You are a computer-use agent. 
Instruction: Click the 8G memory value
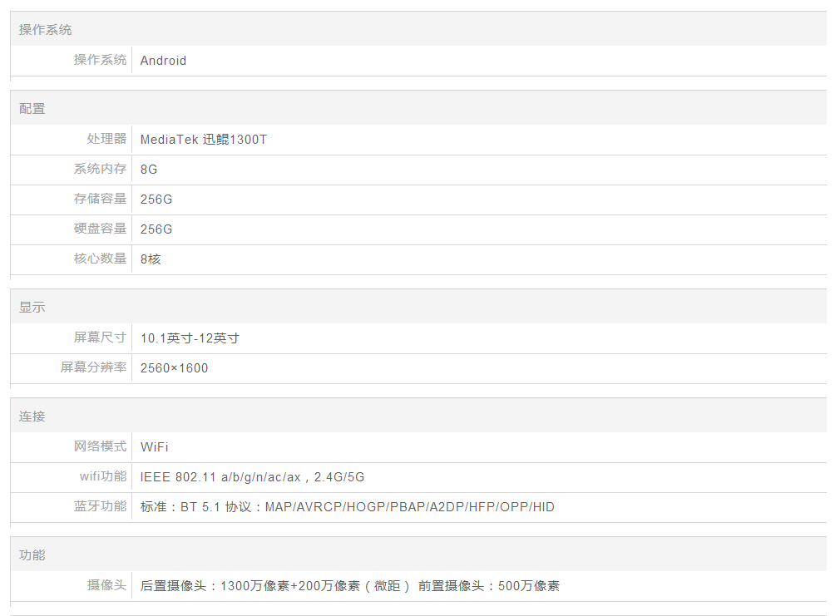point(149,170)
